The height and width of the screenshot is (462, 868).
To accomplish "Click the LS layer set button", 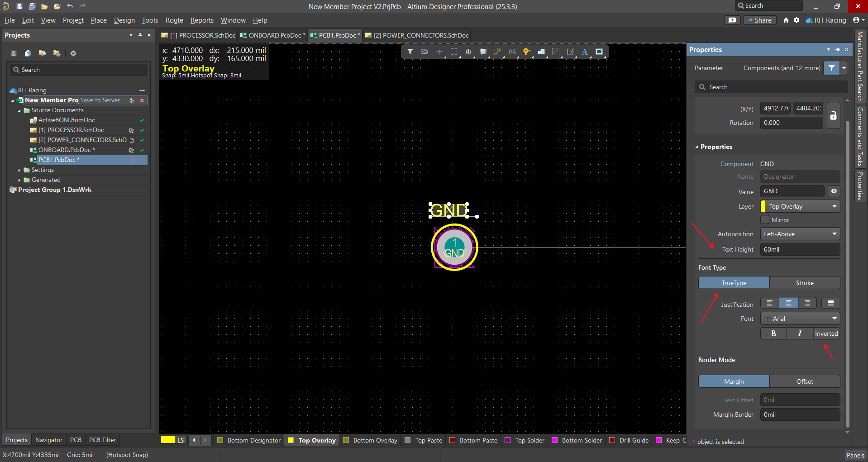I will click(181, 440).
